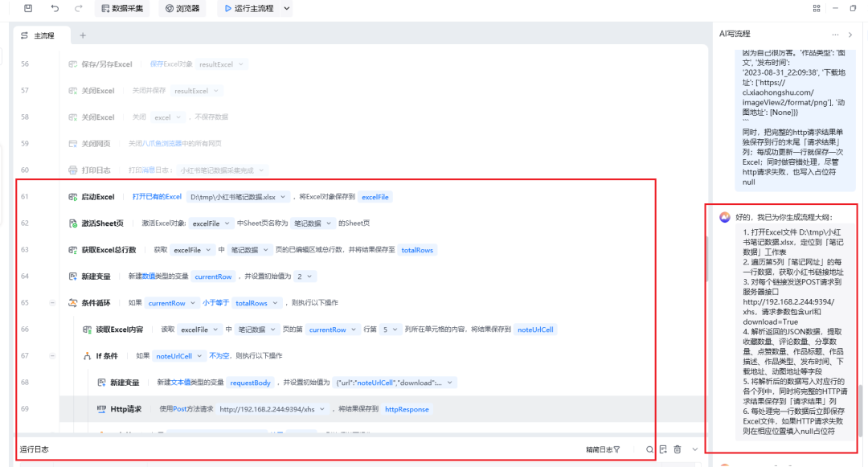Add a new flow tab with plus icon
This screenshot has width=868, height=467.
click(82, 35)
